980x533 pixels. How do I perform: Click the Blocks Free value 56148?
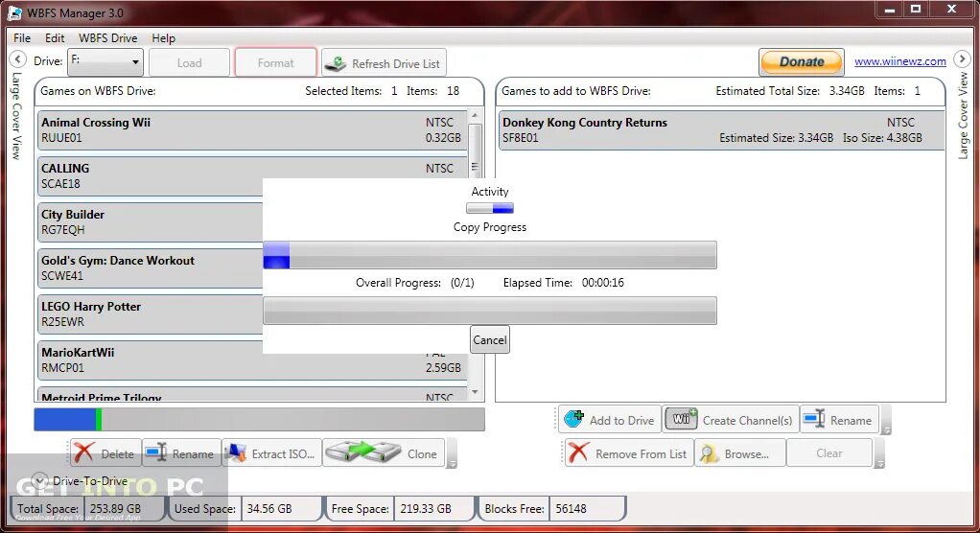pos(572,509)
